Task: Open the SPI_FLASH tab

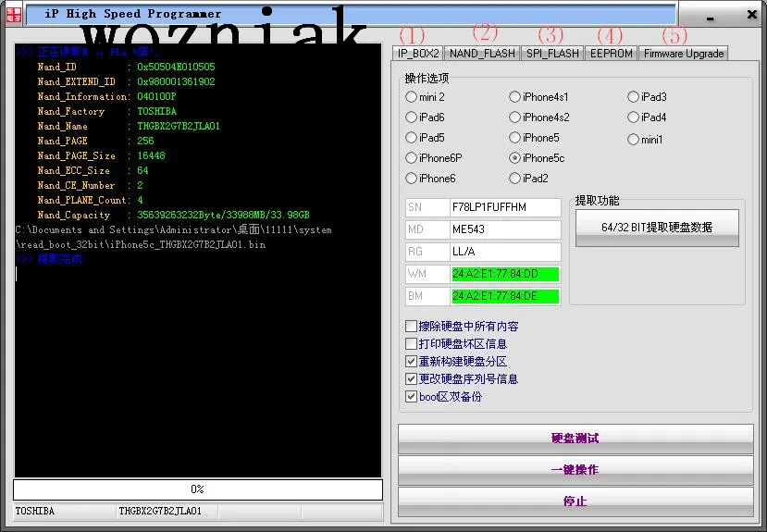Action: pos(552,54)
